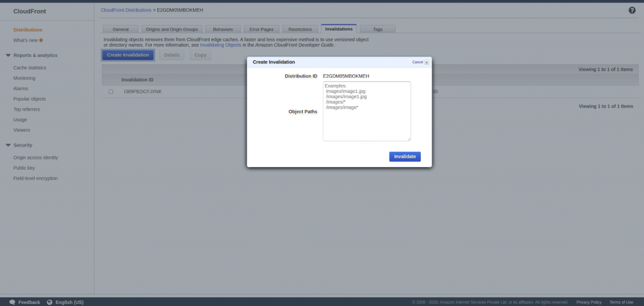This screenshot has width=644, height=306.
Task: Open What's new in the sidebar
Action: coord(25,40)
